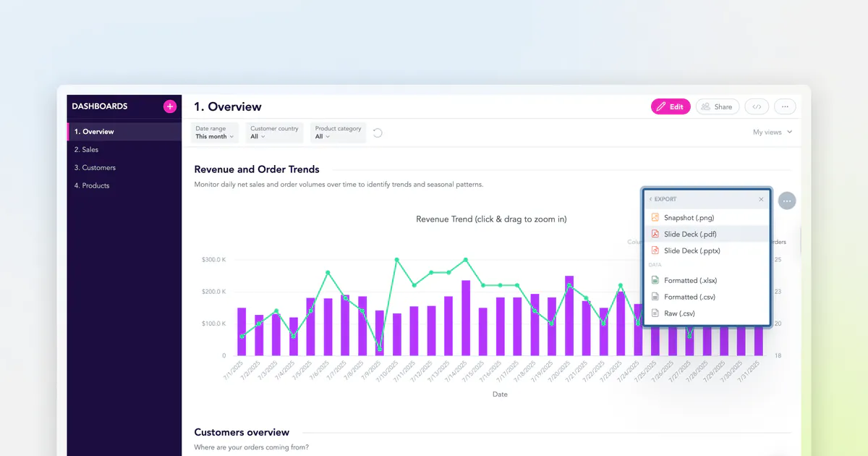
Task: Open the My views dropdown
Action: click(773, 132)
